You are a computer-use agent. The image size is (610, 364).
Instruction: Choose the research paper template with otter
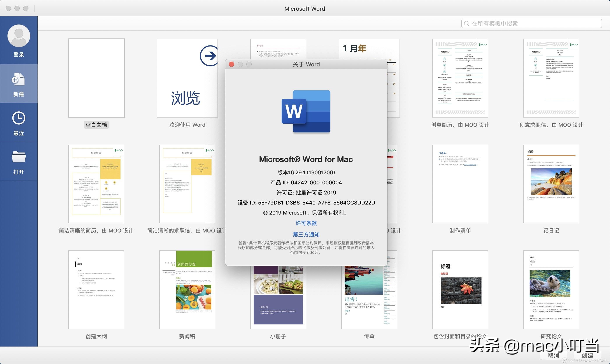pyautogui.click(x=551, y=289)
